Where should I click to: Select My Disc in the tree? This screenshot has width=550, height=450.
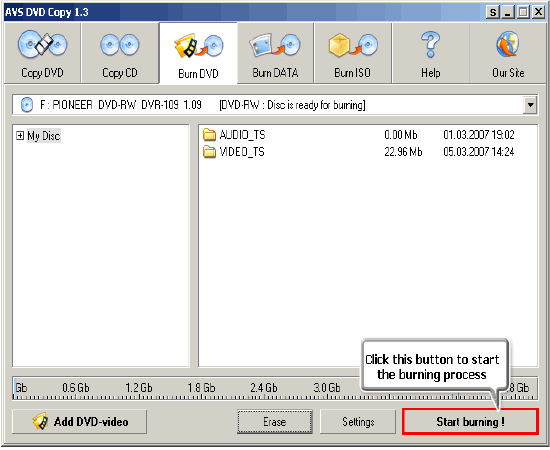pyautogui.click(x=44, y=136)
